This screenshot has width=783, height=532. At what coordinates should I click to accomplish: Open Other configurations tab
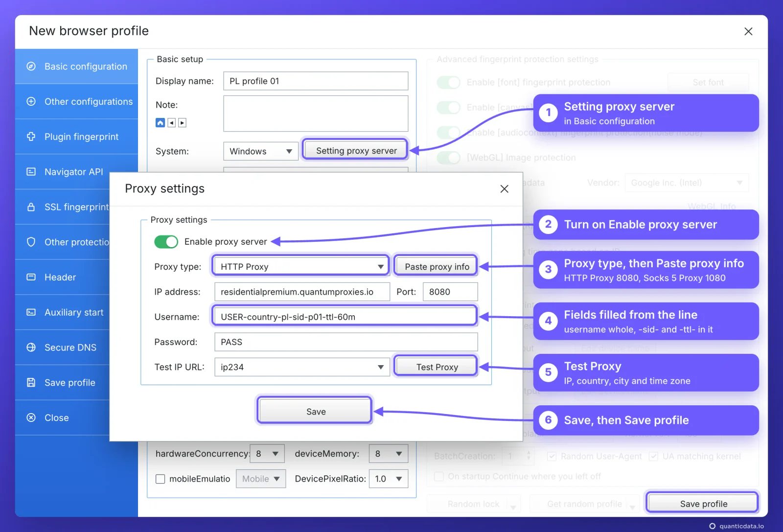76,101
